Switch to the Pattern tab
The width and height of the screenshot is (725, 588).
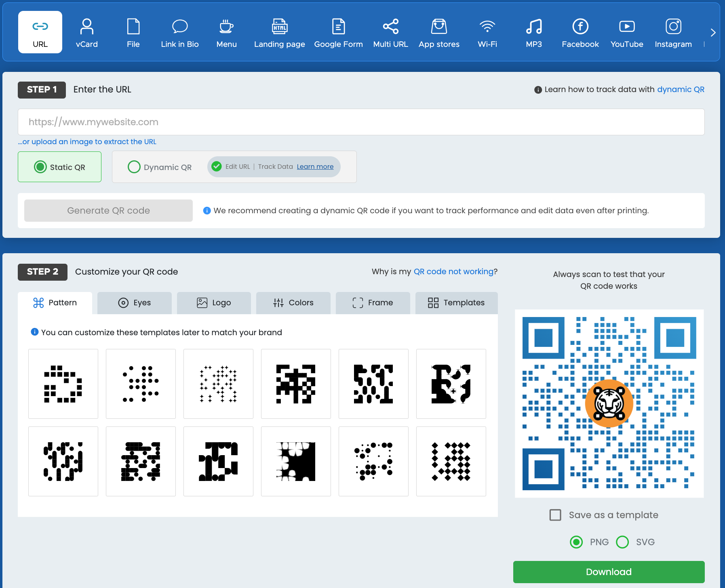pyautogui.click(x=55, y=303)
